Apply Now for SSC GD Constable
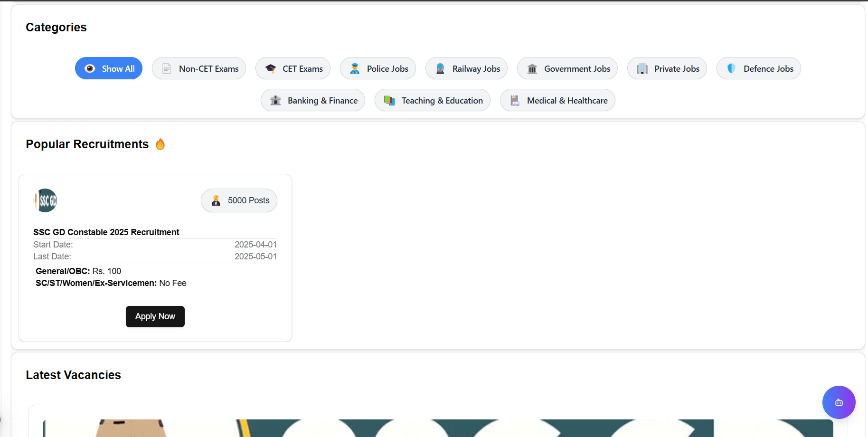 pos(155,316)
